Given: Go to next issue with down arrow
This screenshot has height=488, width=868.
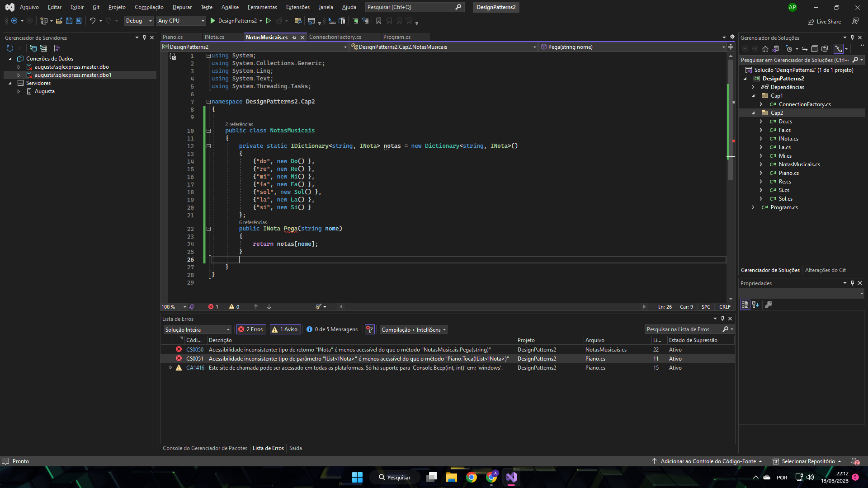Looking at the screenshot, I should click(x=269, y=307).
